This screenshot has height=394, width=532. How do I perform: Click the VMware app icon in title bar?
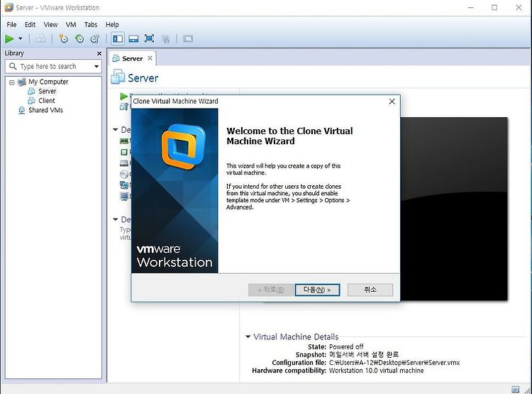click(x=9, y=7)
